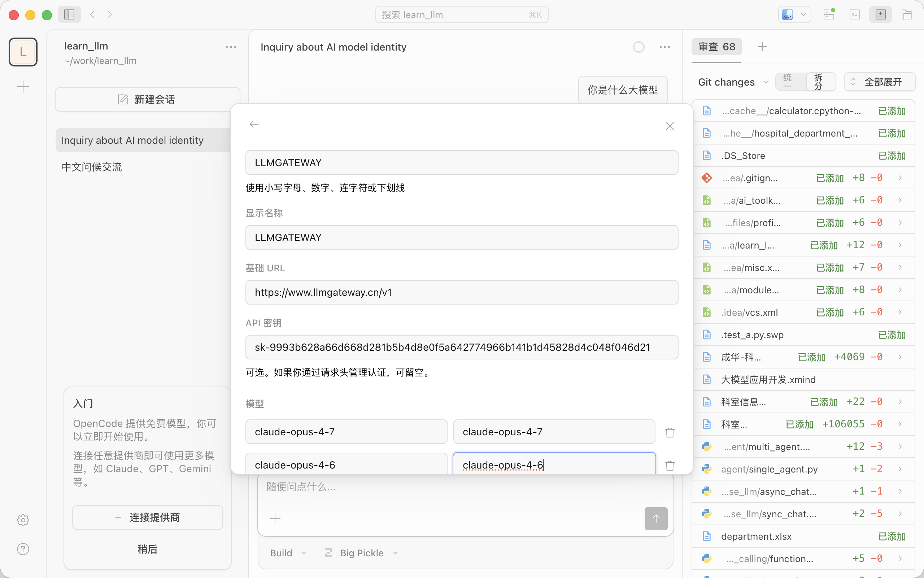The height and width of the screenshot is (578, 924).
Task: Click 连接提供商 button
Action: [x=147, y=517]
